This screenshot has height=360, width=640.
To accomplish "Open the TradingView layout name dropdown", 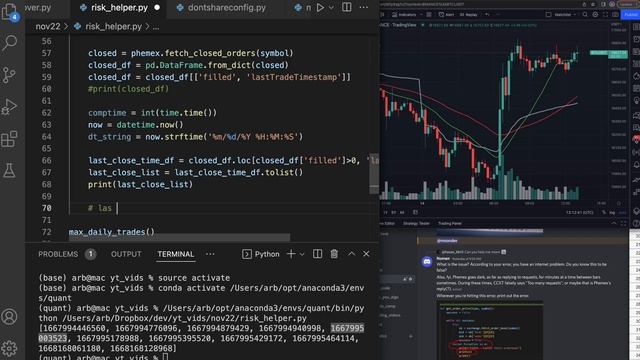I will pyautogui.click(x=565, y=15).
